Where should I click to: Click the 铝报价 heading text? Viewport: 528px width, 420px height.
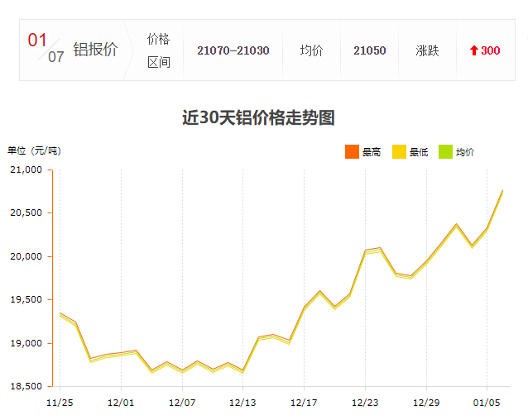pyautogui.click(x=96, y=50)
